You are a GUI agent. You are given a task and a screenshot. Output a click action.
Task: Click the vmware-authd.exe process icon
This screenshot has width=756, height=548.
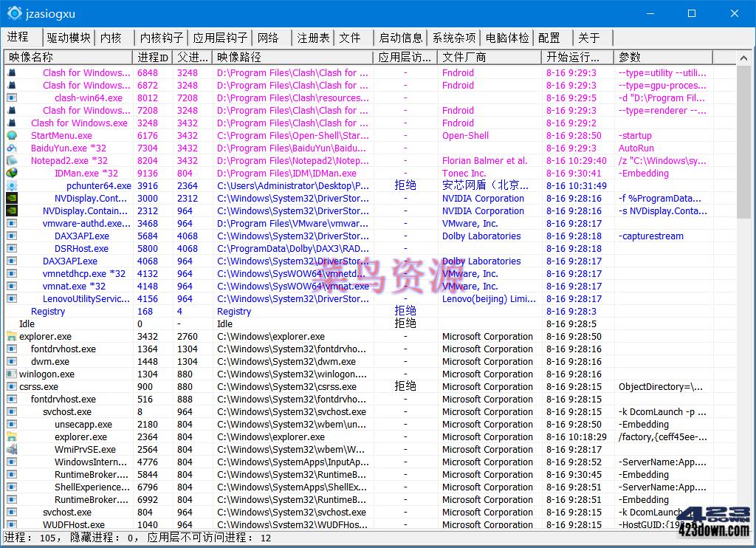(x=10, y=223)
